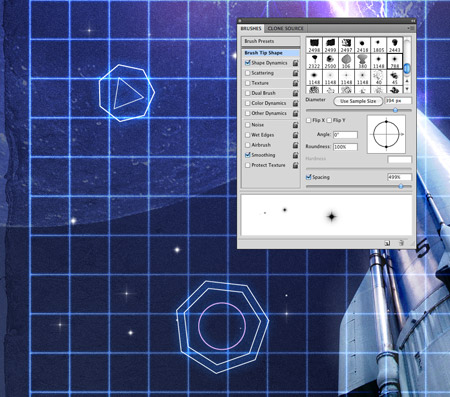Check the Flip X option
The width and height of the screenshot is (450, 397).
[309, 120]
